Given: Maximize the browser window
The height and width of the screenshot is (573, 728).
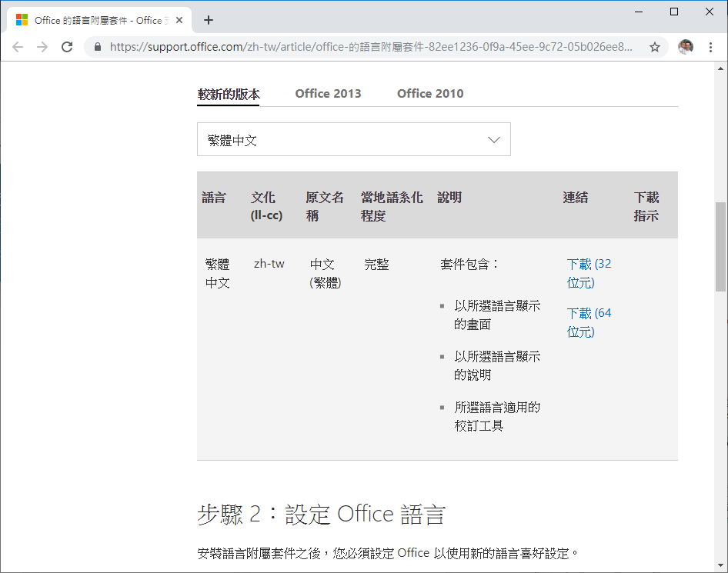Looking at the screenshot, I should click(674, 12).
